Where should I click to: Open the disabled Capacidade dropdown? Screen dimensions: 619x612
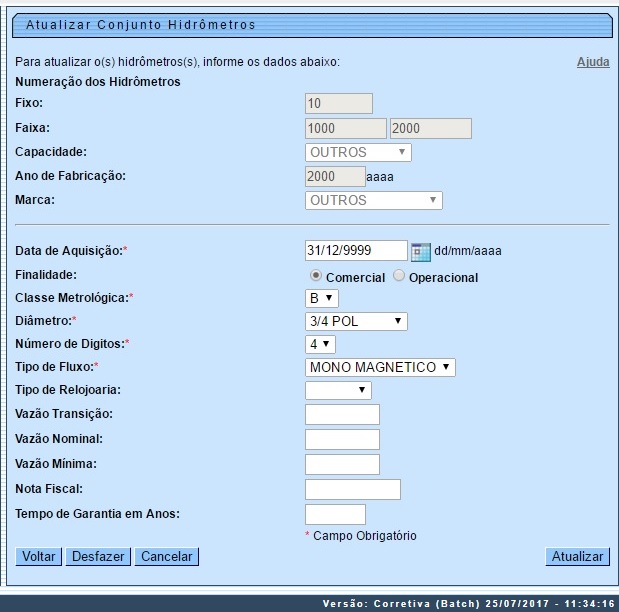[x=358, y=153]
